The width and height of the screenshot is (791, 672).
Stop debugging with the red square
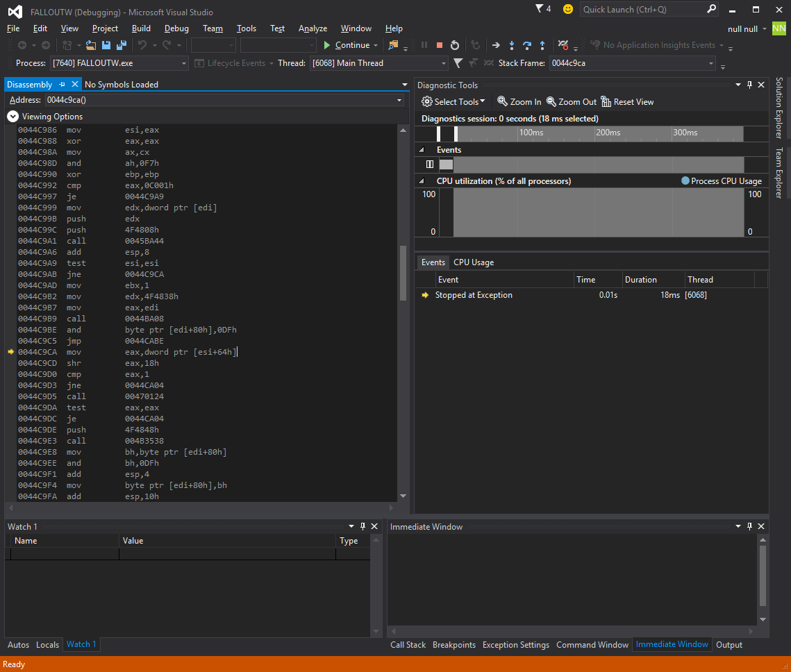coord(440,45)
